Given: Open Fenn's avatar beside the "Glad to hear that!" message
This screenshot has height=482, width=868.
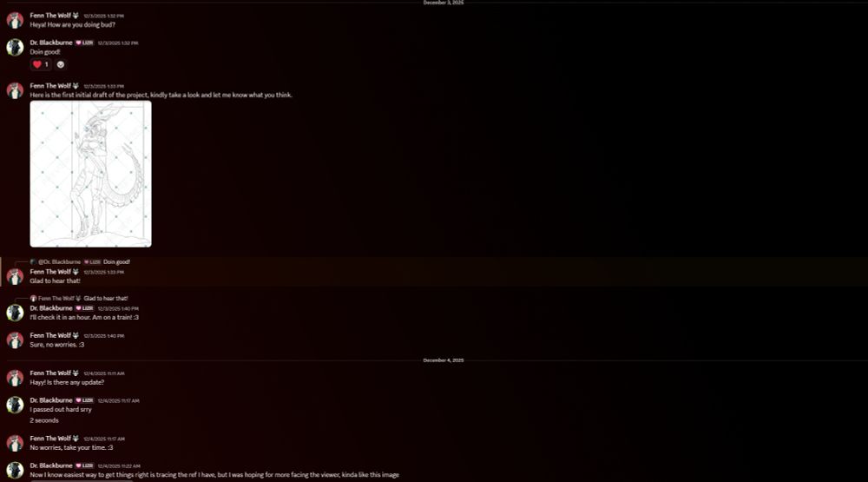Looking at the screenshot, I should pyautogui.click(x=15, y=276).
